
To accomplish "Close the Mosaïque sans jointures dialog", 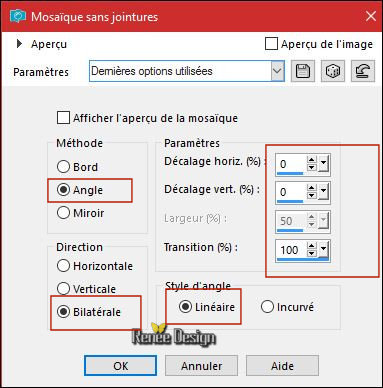I will (371, 16).
